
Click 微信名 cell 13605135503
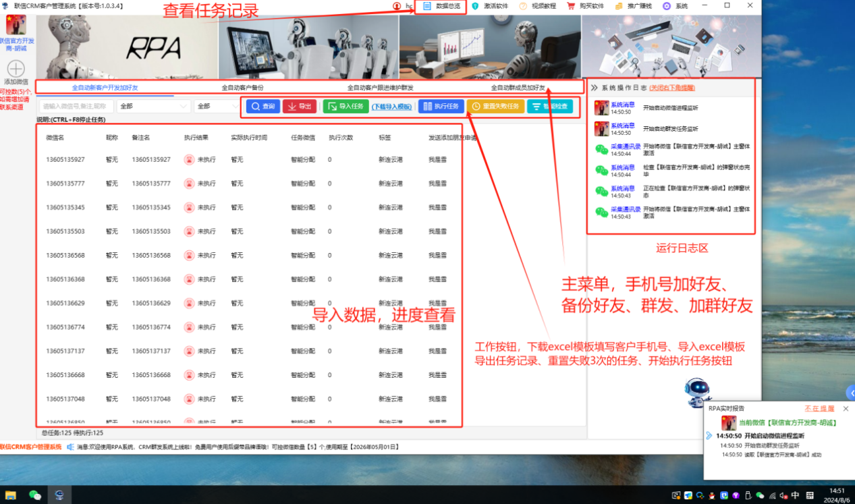65,231
